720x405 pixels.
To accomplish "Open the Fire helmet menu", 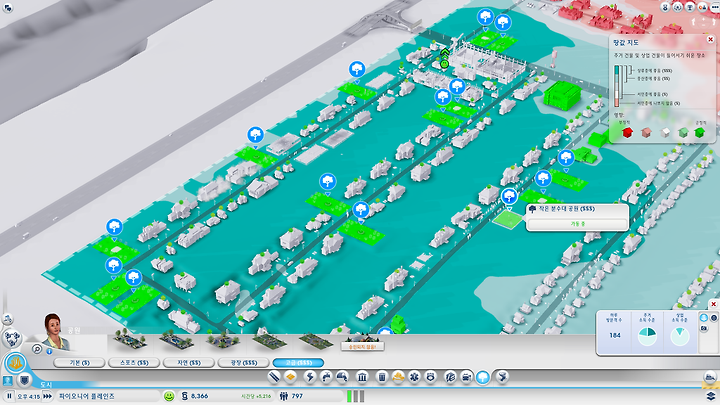I will click(x=398, y=377).
